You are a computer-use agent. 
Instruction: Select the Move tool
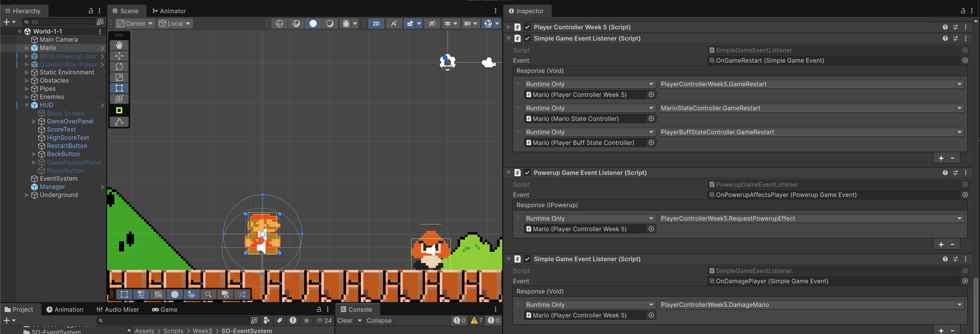click(119, 56)
